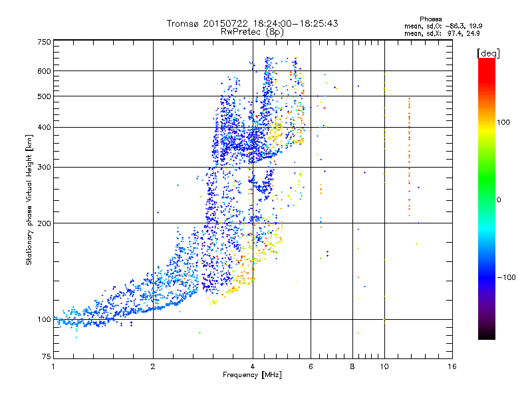
Task: Click the x-axis tick label '8'
Action: pyautogui.click(x=352, y=366)
